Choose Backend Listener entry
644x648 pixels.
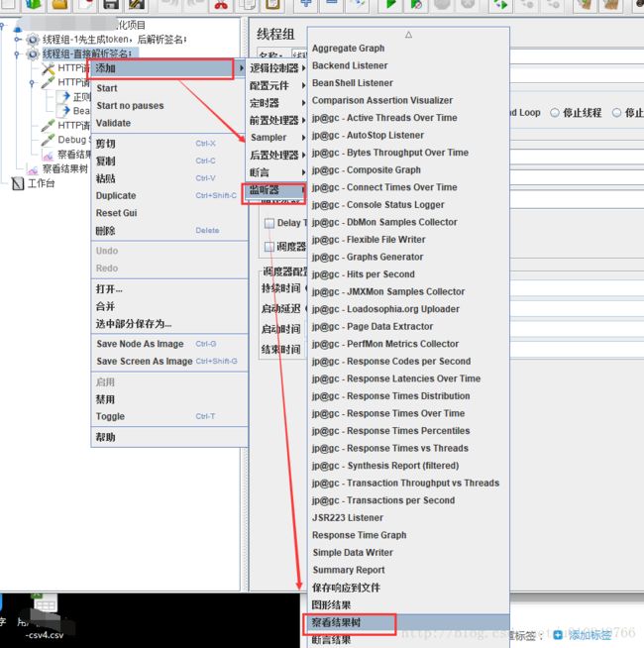pyautogui.click(x=409, y=65)
